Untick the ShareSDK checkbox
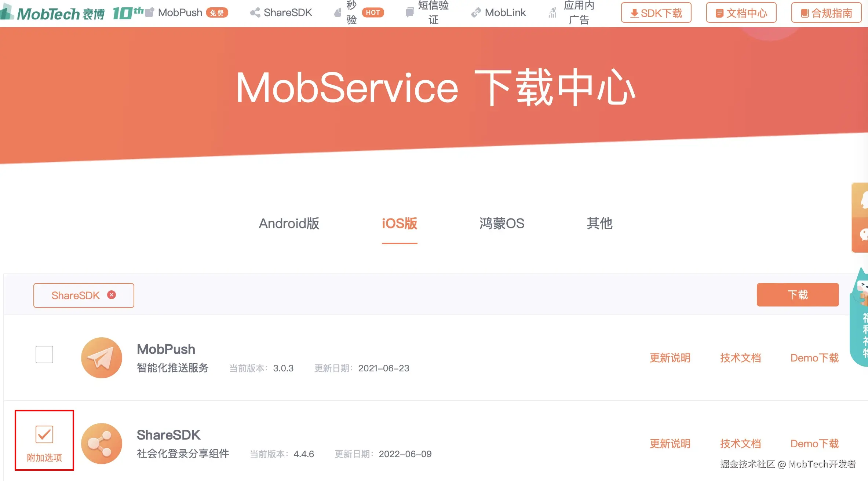The width and height of the screenshot is (868, 481). [x=44, y=434]
